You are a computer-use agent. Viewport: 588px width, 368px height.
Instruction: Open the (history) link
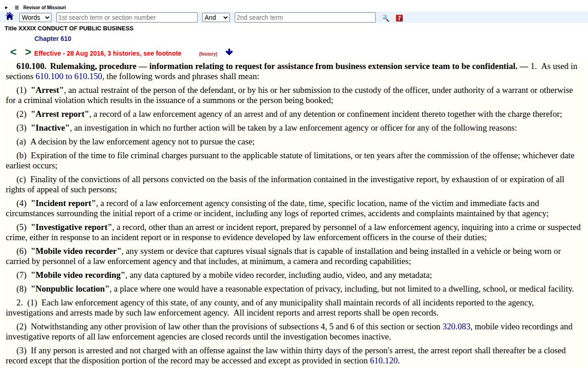208,54
